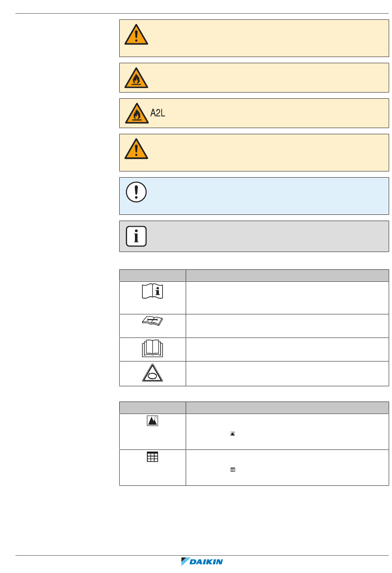Click the warning triangle above the blue notice box

coord(136,149)
